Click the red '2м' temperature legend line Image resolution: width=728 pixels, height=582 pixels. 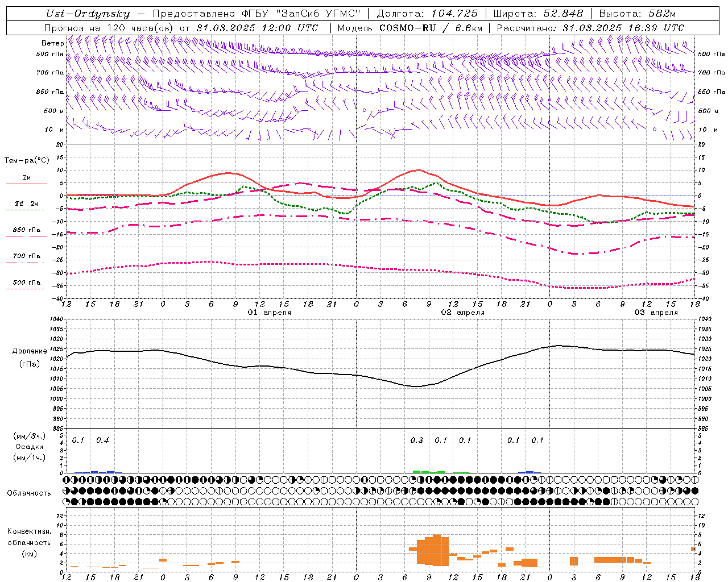(x=26, y=184)
